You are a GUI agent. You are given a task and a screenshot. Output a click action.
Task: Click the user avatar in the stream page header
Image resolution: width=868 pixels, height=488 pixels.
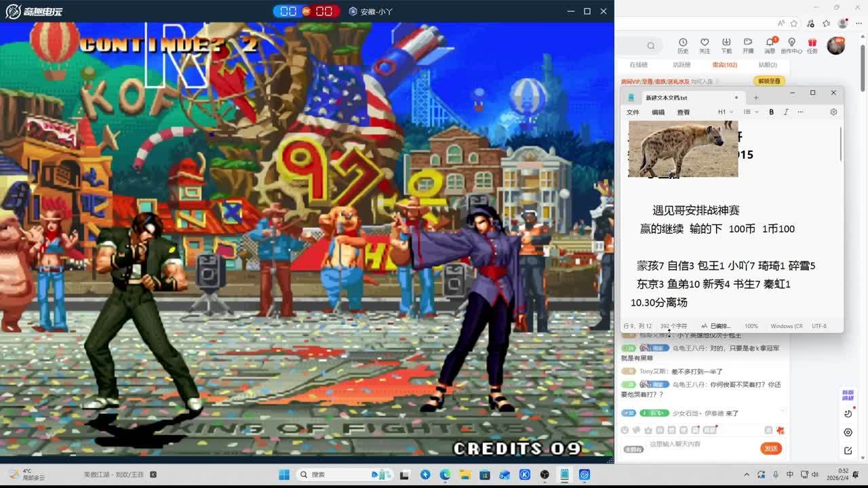click(x=835, y=45)
